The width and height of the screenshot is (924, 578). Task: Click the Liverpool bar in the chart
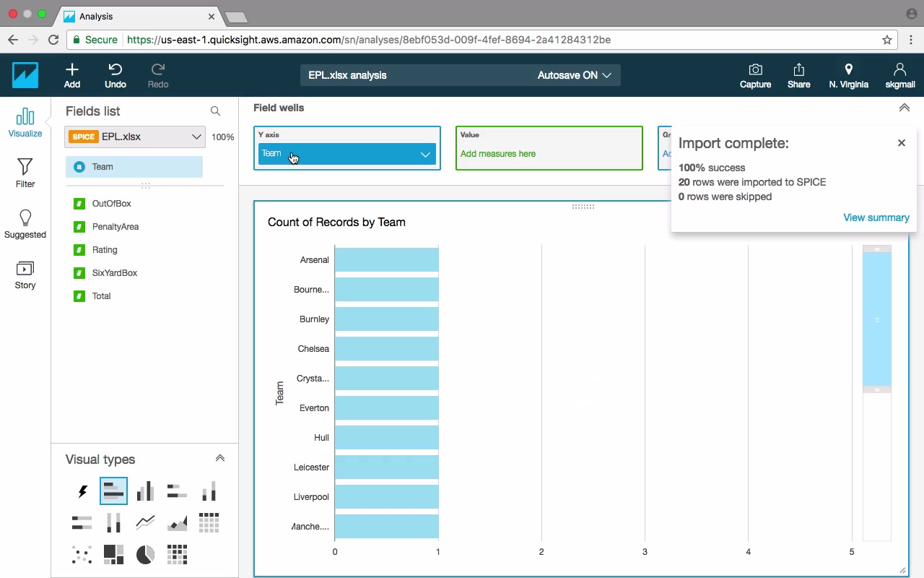click(386, 497)
